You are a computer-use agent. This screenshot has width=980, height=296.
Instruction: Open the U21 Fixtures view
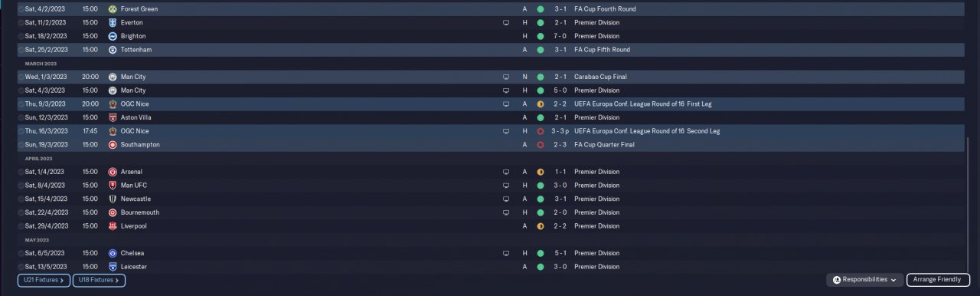(x=44, y=281)
